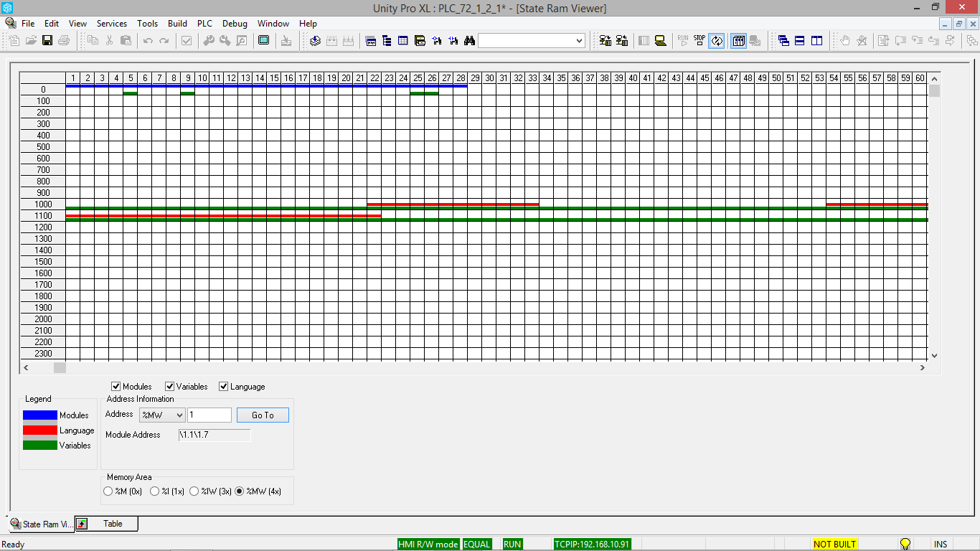The image size is (980, 551).
Task: Open the State Ram Viewer toolbar icon
Action: click(x=739, y=41)
